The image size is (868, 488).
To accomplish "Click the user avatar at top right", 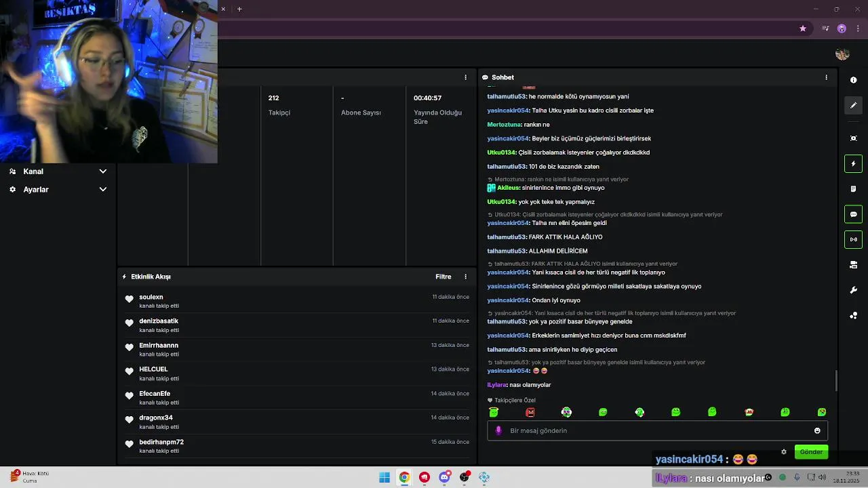I will (x=842, y=54).
